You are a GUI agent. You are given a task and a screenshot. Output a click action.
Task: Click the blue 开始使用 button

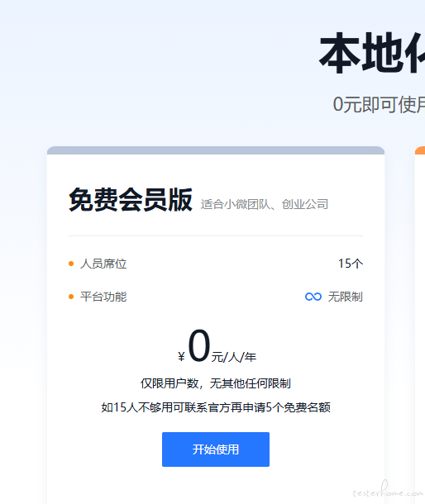[x=216, y=449]
